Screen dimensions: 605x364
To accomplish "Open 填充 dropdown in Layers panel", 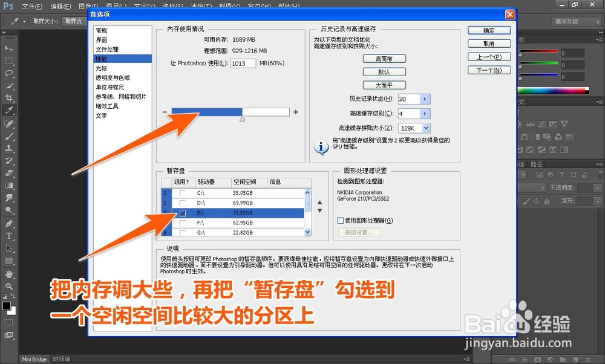I will pos(598,201).
